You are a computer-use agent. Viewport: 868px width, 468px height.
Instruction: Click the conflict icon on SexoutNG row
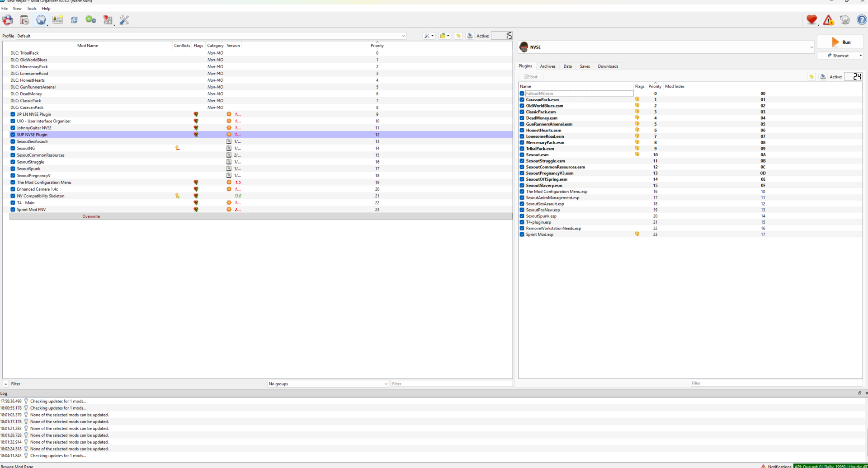point(177,148)
